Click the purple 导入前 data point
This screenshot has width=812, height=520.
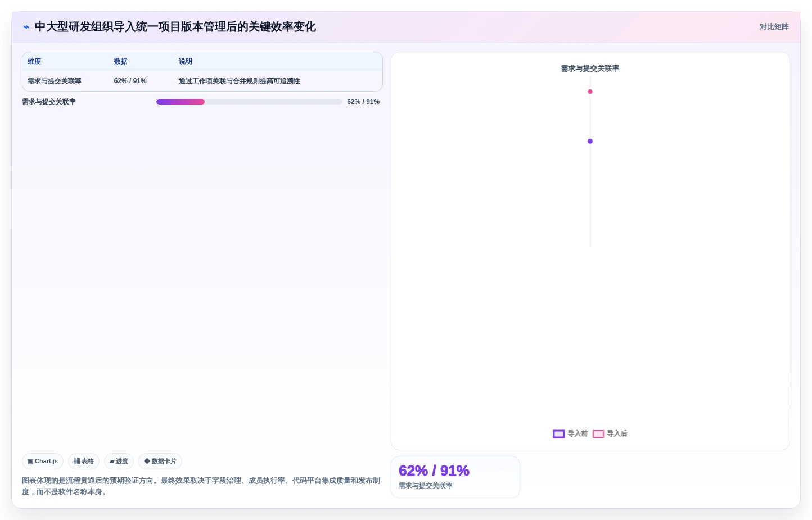click(590, 141)
